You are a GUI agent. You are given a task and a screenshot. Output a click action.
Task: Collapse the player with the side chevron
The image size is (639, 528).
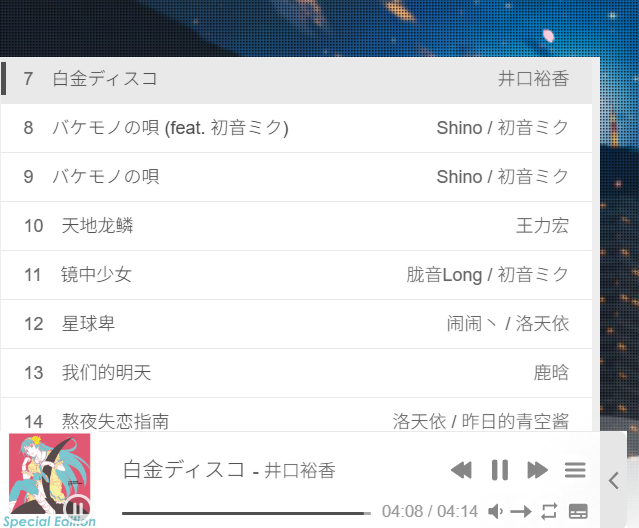614,480
